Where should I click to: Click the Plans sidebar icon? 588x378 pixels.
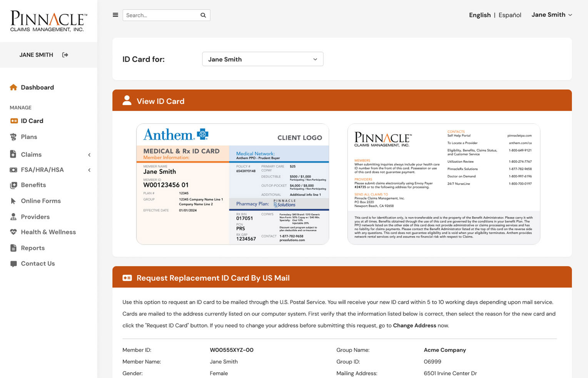13,137
